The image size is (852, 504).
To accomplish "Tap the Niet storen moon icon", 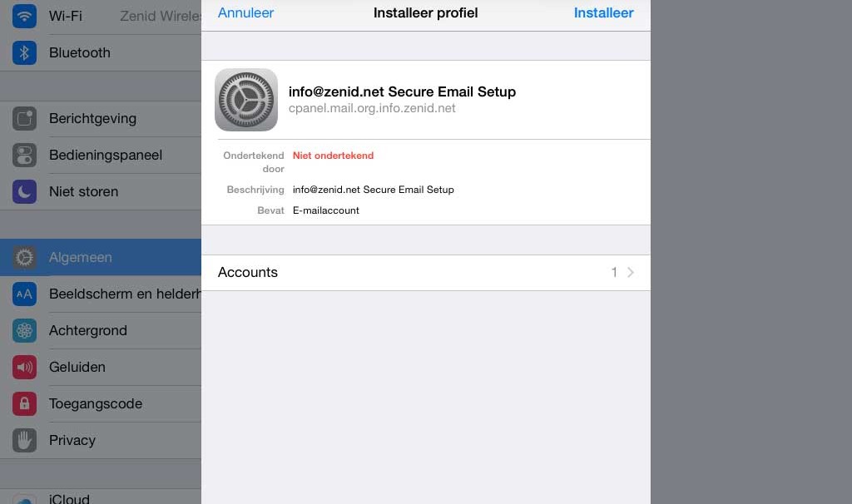I will (x=24, y=192).
